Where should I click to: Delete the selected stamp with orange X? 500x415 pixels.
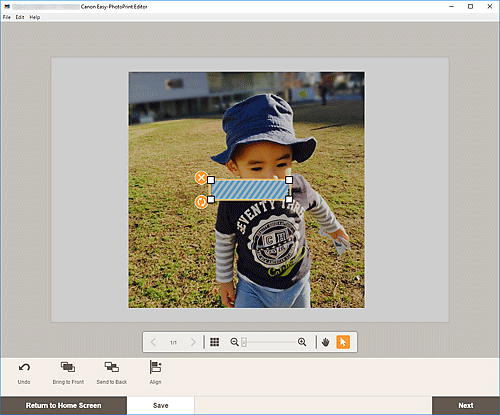(x=201, y=178)
